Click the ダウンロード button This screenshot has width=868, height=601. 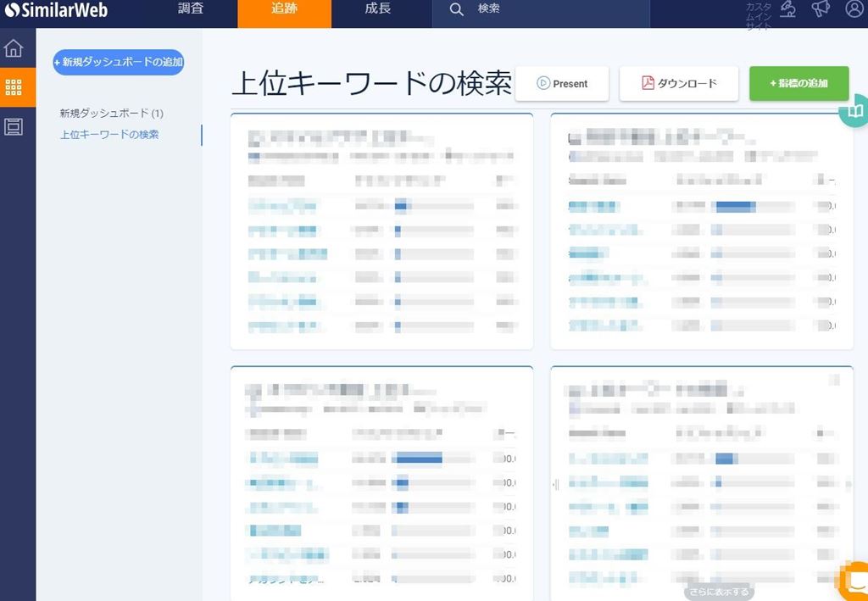(679, 84)
